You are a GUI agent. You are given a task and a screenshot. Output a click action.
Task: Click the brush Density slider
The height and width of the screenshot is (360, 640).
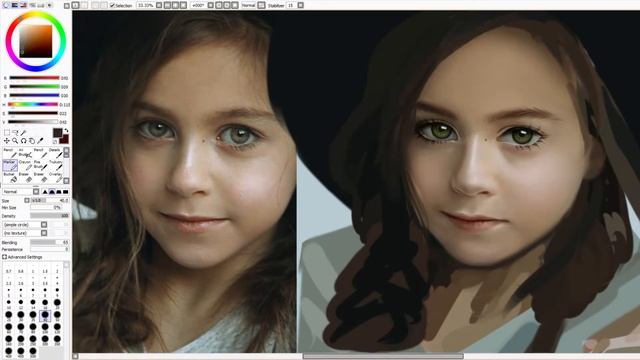coord(49,216)
